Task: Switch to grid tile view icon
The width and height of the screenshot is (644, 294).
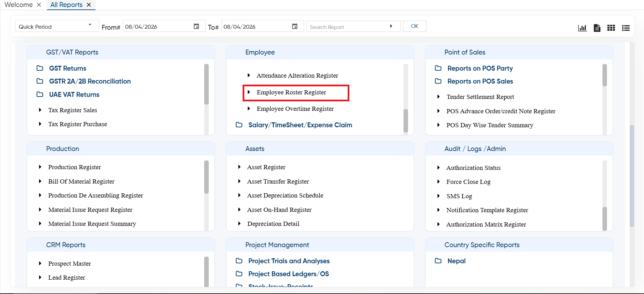Action: click(x=611, y=28)
